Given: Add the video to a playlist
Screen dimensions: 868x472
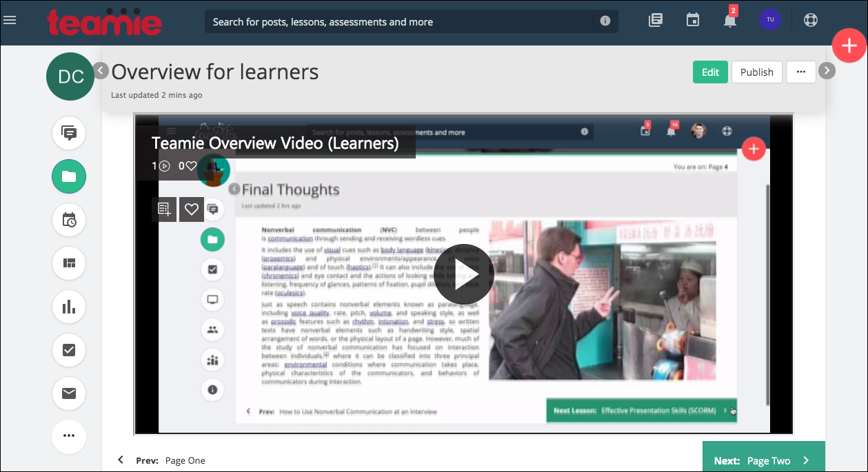Looking at the screenshot, I should [x=164, y=209].
